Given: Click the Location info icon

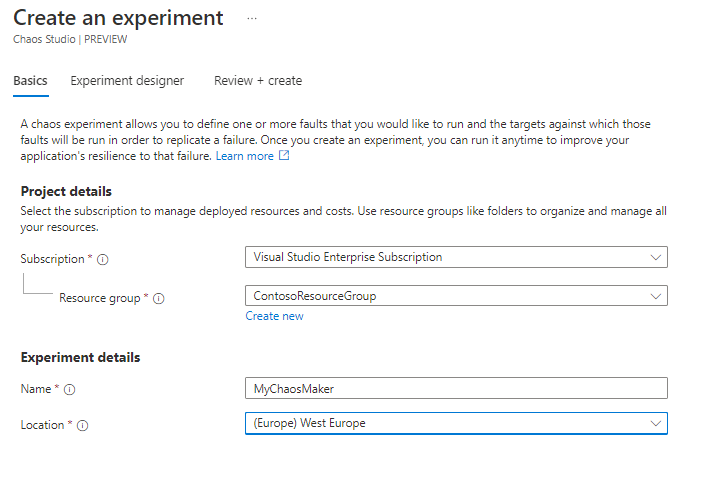Looking at the screenshot, I should [83, 425].
